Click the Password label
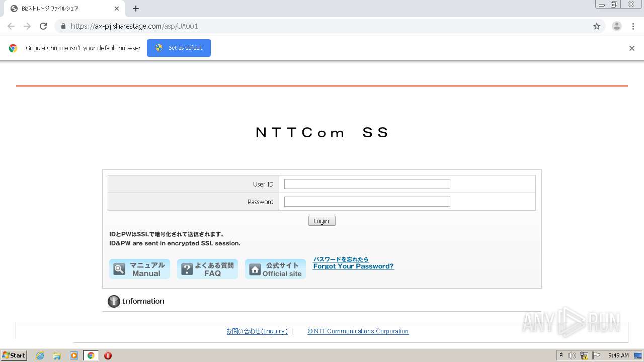The width and height of the screenshot is (644, 362). pyautogui.click(x=261, y=202)
